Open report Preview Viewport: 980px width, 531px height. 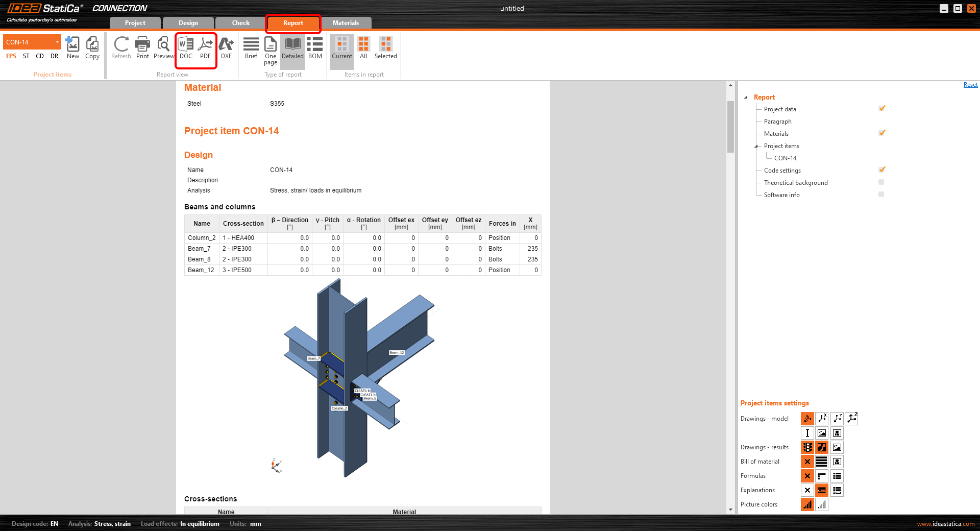(163, 49)
